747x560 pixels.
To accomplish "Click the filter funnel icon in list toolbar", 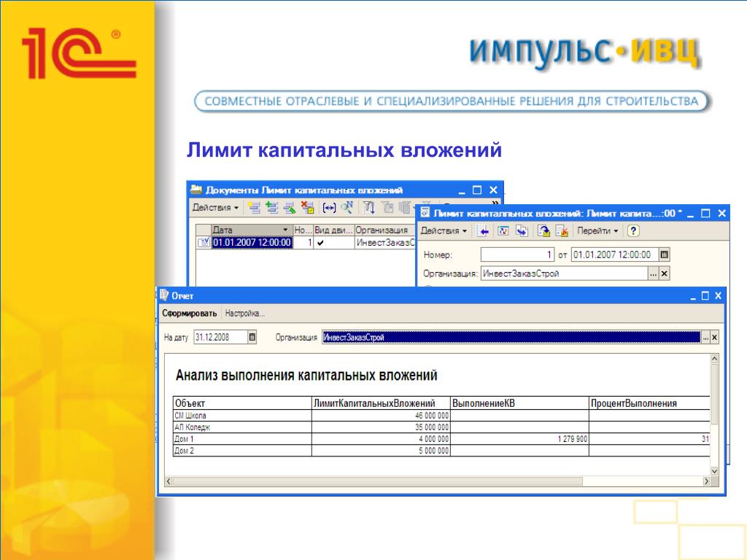I will click(369, 208).
